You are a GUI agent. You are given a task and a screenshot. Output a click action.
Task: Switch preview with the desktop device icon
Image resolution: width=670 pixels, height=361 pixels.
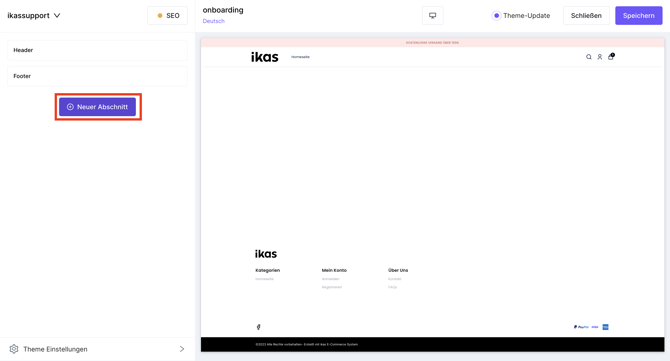pyautogui.click(x=432, y=15)
